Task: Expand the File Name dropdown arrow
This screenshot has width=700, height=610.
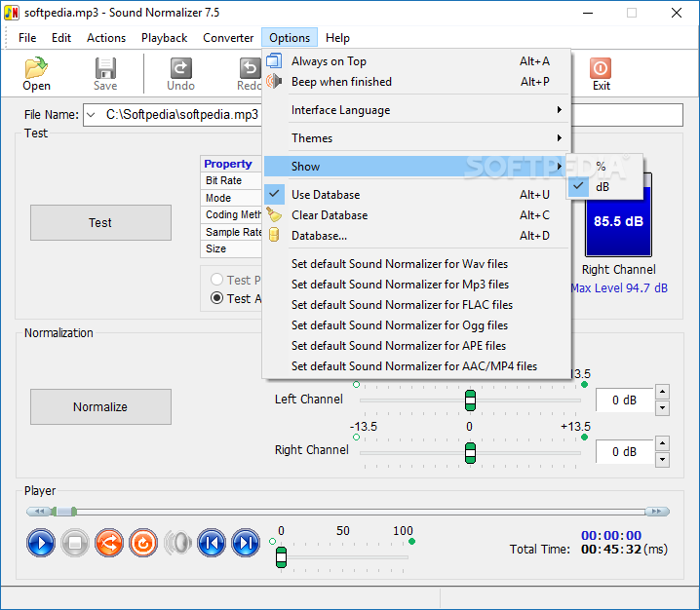Action: coord(91,115)
